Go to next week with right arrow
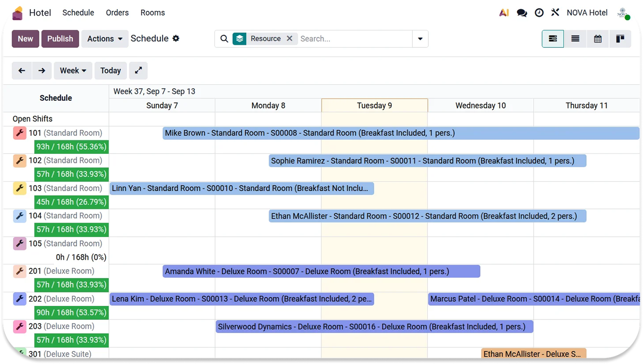The width and height of the screenshot is (643, 364). click(x=42, y=71)
